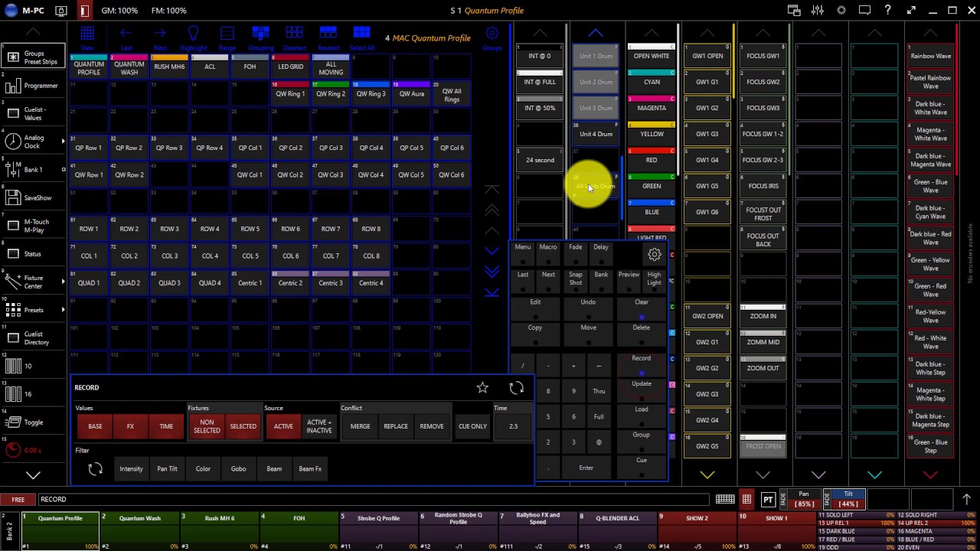This screenshot has width=980, height=551.
Task: Open Cuelist Values view
Action: point(33,113)
